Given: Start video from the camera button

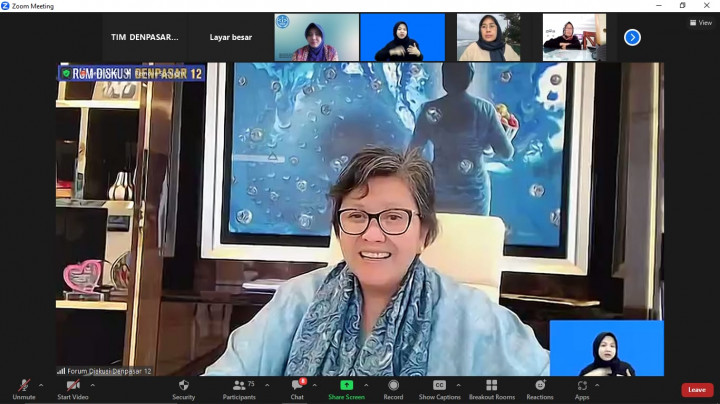Looking at the screenshot, I should click(73, 388).
